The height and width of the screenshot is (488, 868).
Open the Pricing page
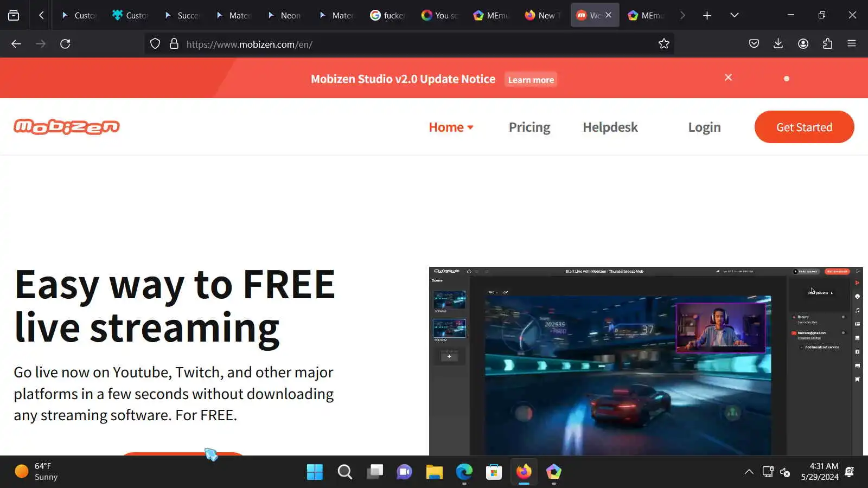(529, 127)
